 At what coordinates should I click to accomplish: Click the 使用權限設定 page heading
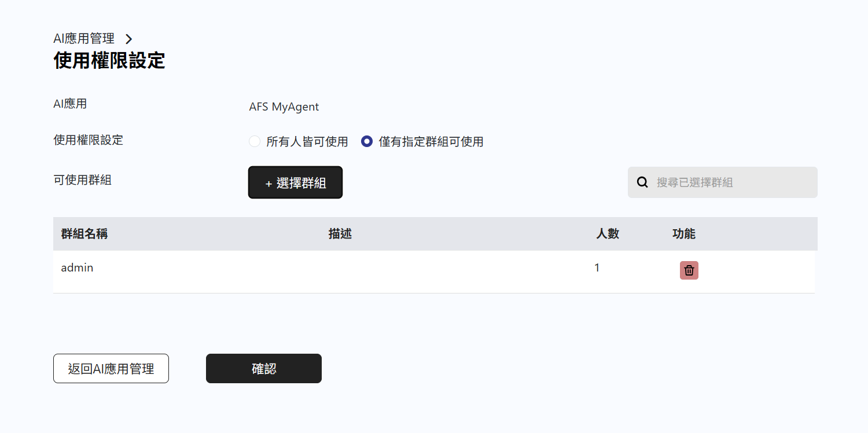[x=109, y=61]
